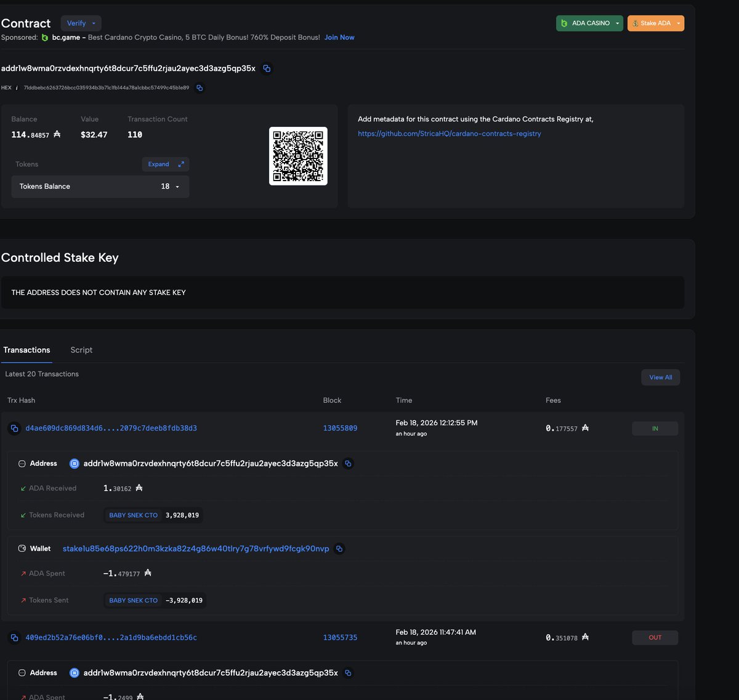Click timestamp Feb 18, 2026 12:12:55 PM
Viewport: 739px width, 700px height.
pyautogui.click(x=437, y=423)
